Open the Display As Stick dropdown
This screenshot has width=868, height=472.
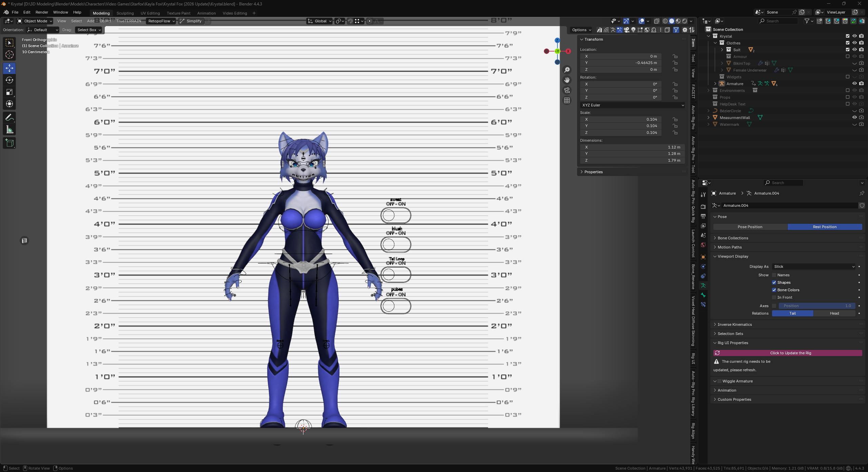click(814, 267)
